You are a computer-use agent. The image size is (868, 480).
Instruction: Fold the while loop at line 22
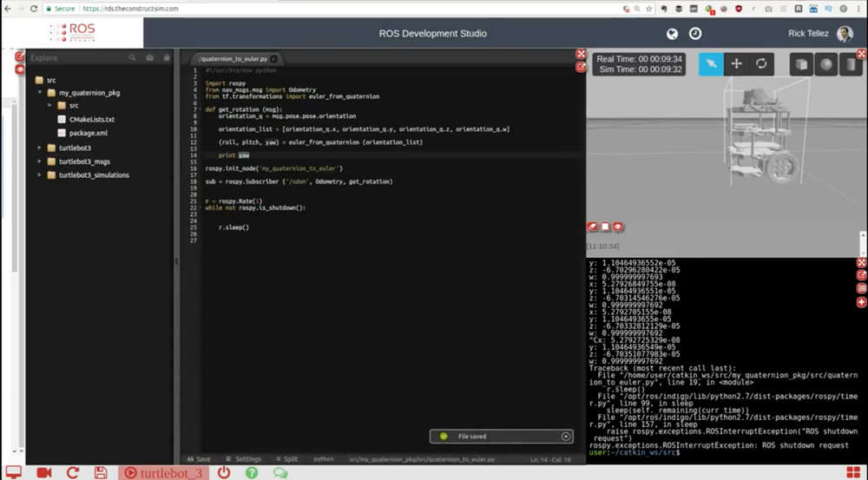point(201,207)
